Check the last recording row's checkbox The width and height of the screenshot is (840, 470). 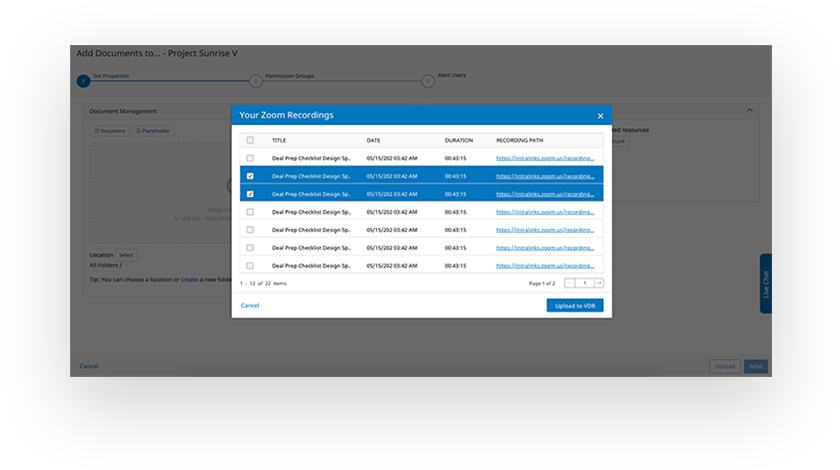250,265
